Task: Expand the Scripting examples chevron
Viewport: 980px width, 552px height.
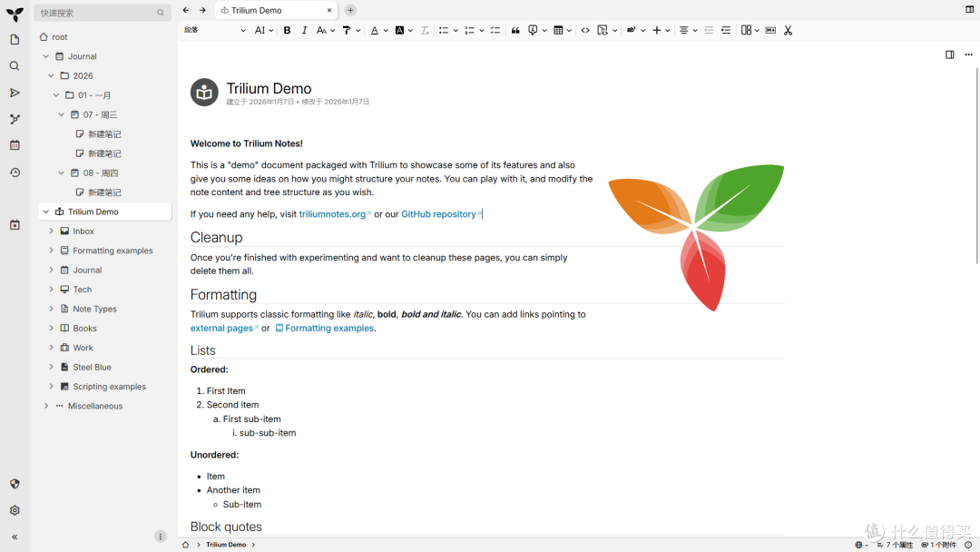Action: [x=51, y=387]
